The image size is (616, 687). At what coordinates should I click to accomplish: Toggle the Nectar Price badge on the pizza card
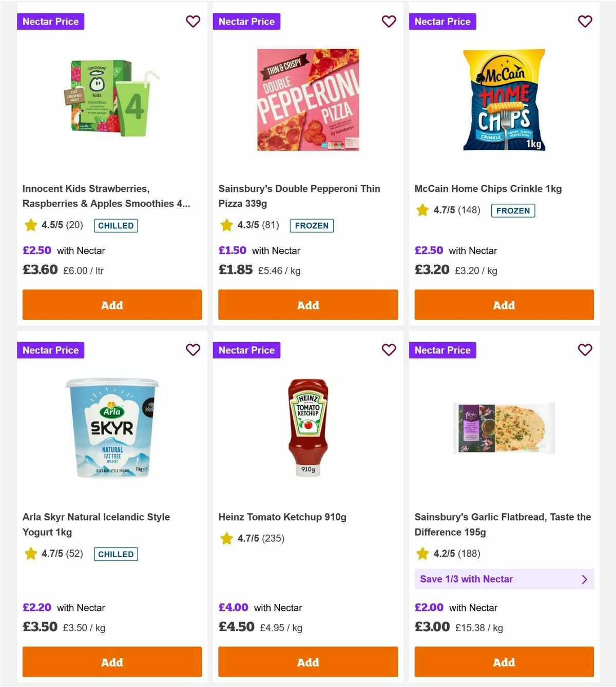[x=246, y=22]
